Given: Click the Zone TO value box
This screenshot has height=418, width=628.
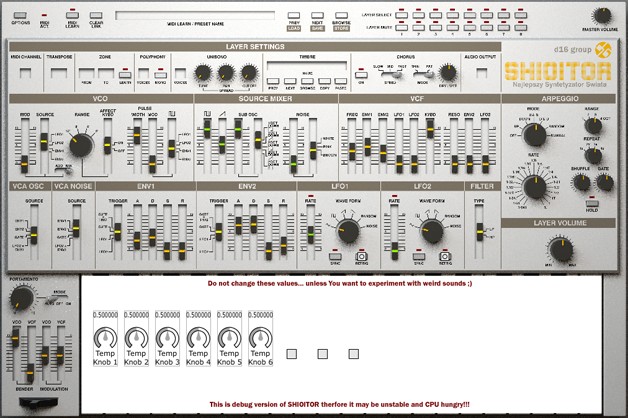Looking at the screenshot, I should [106, 73].
